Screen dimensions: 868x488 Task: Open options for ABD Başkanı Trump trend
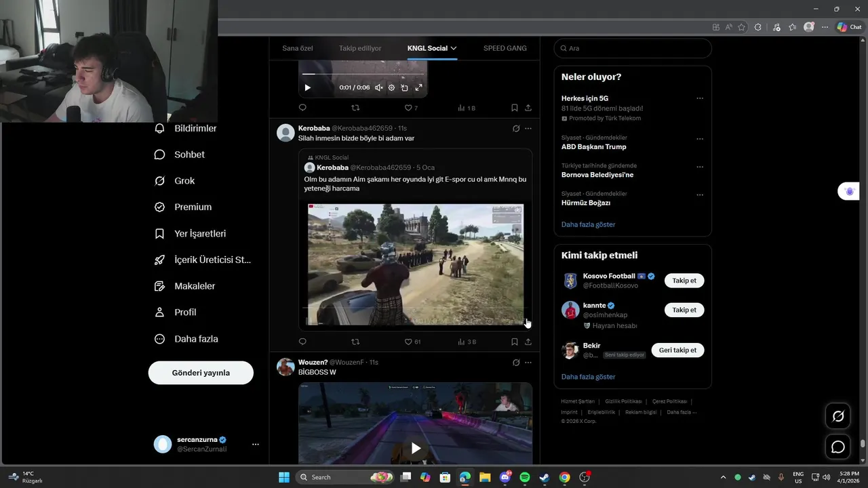(700, 139)
